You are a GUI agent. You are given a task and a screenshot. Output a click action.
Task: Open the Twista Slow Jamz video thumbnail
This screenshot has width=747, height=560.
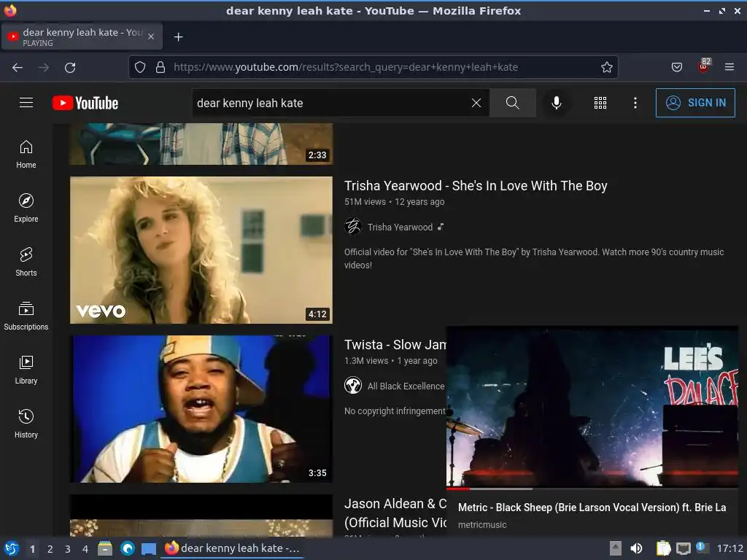[201, 409]
